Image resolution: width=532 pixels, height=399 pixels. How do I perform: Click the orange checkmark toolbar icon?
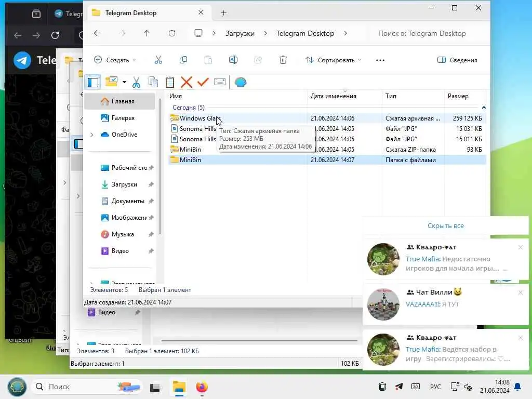tap(203, 82)
